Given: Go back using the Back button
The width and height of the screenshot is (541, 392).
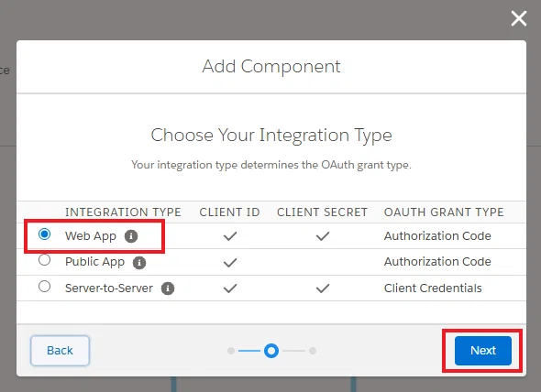Looking at the screenshot, I should 60,351.
